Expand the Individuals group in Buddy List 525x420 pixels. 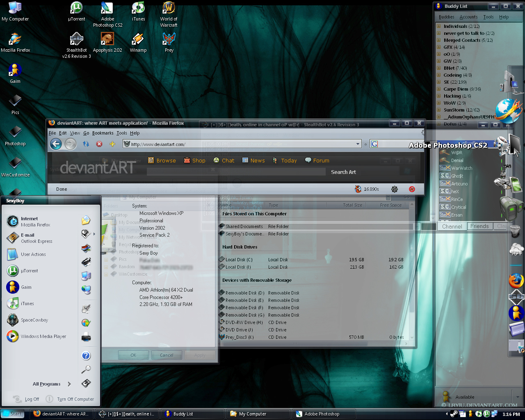[438, 26]
